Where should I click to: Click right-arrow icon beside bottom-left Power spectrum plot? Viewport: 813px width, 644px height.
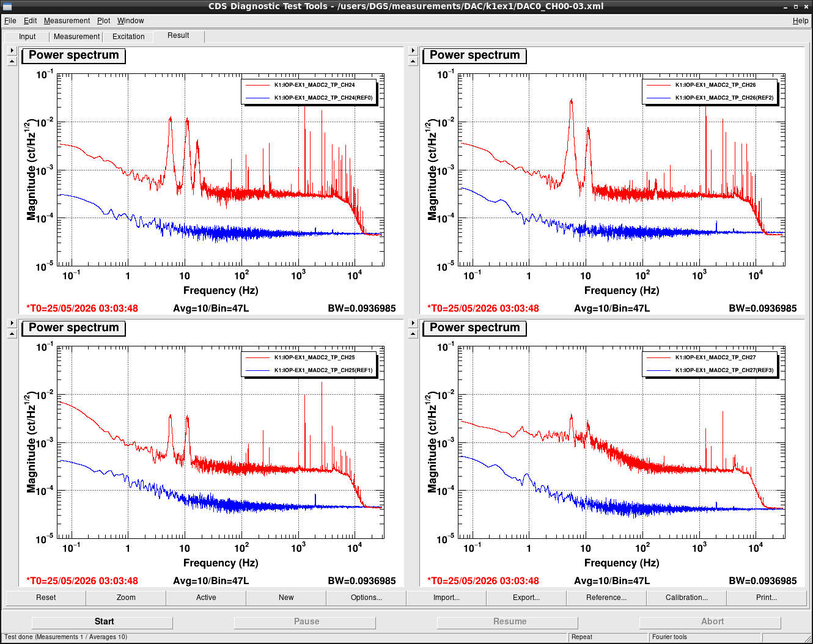click(12, 323)
